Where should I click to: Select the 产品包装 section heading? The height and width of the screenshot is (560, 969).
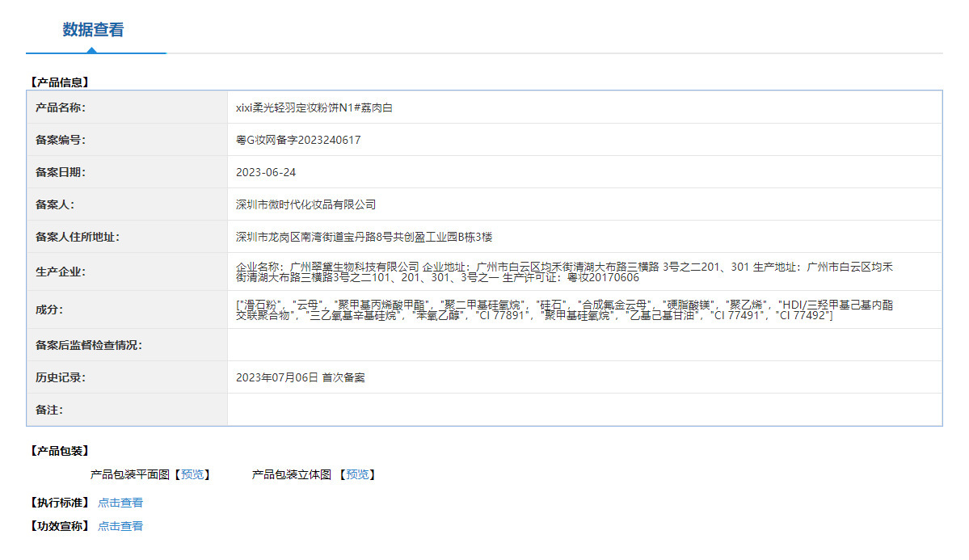tap(60, 451)
